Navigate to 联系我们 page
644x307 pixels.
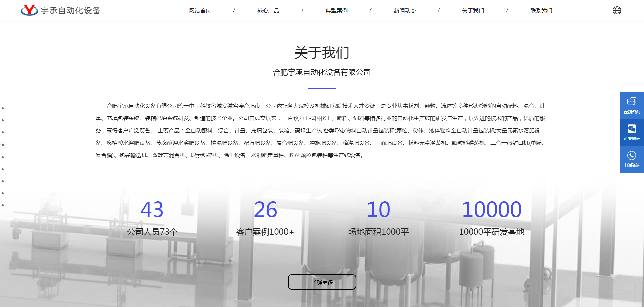tap(541, 11)
